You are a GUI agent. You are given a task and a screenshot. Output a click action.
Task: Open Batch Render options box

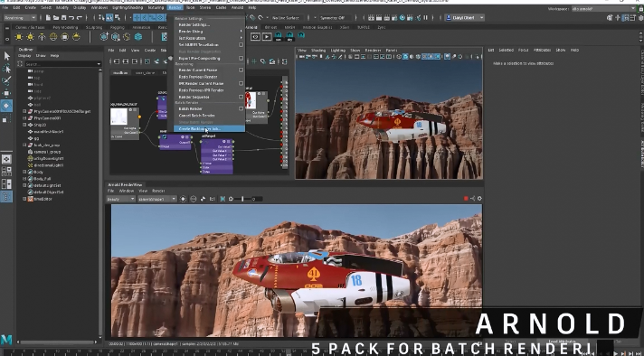tap(241, 108)
